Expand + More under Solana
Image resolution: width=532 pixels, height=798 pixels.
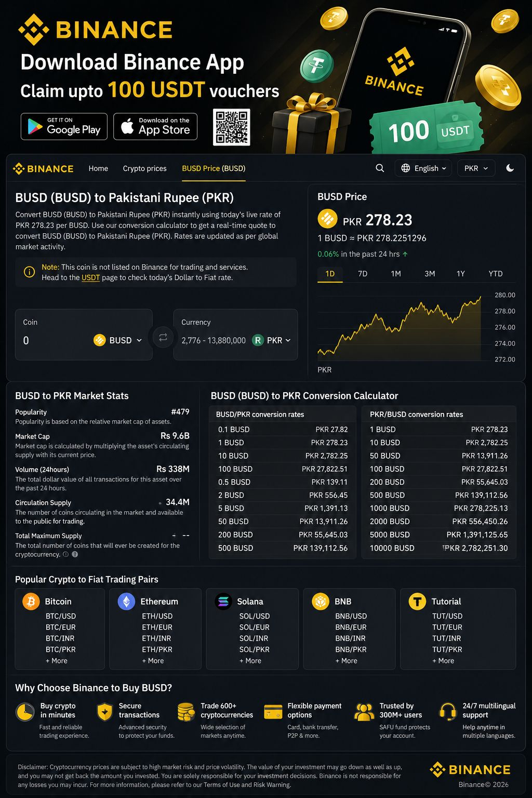tap(250, 661)
